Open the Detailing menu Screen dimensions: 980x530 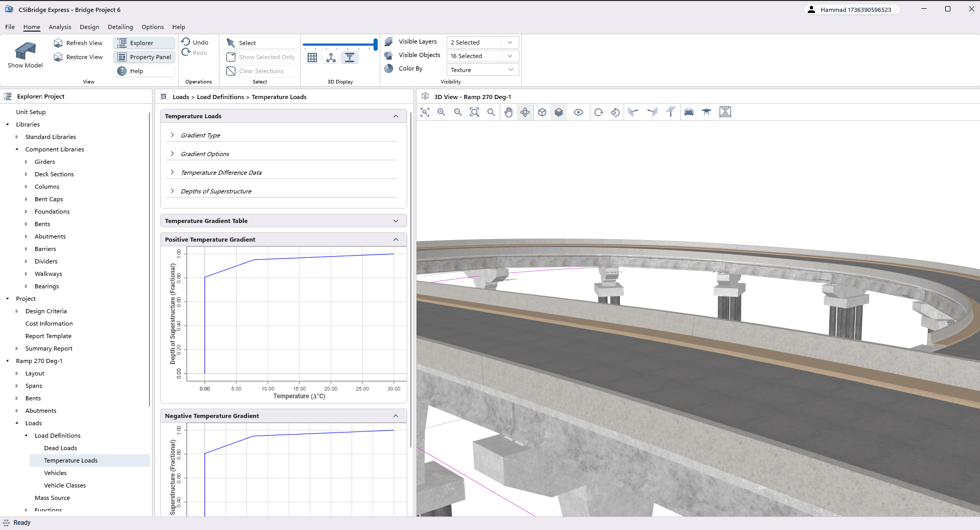120,27
